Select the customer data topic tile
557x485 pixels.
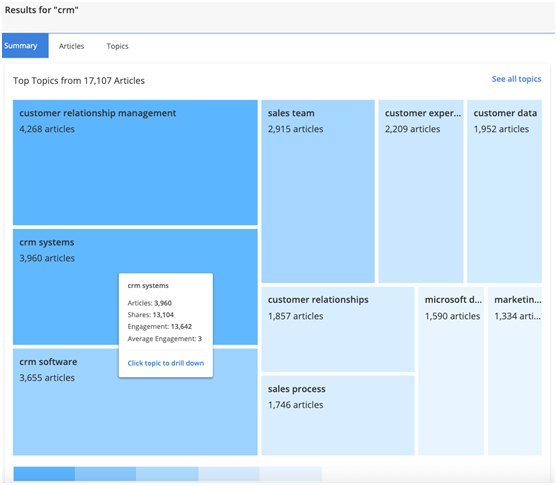coord(504,191)
